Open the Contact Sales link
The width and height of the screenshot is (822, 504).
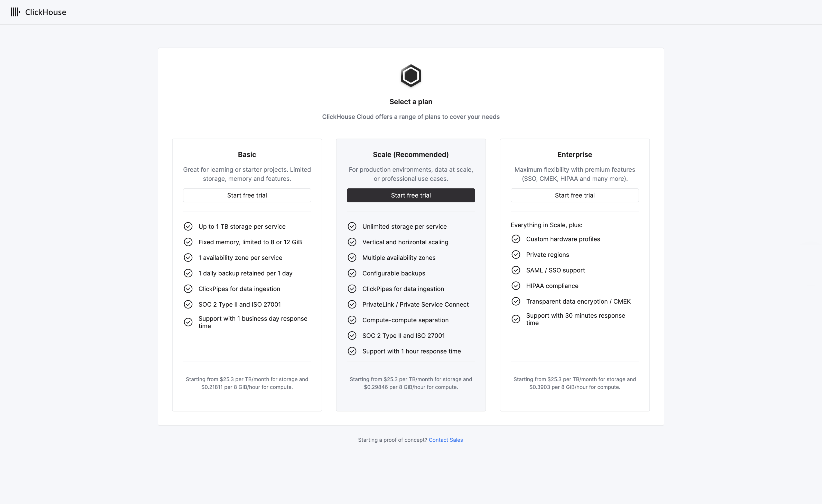pos(446,440)
